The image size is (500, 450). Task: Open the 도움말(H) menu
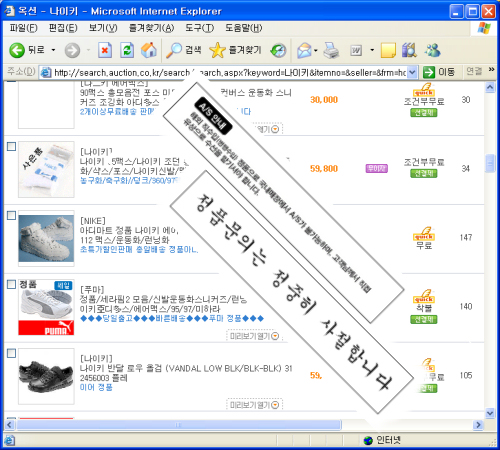[243, 28]
